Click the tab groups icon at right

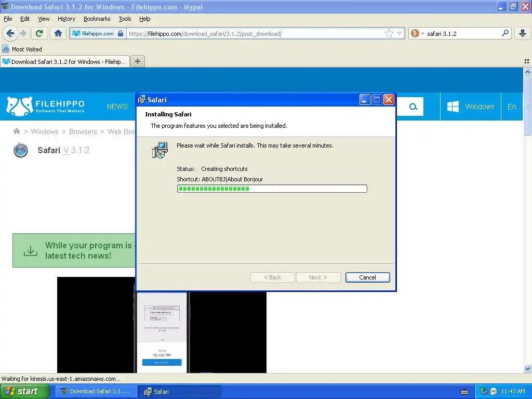pyautogui.click(x=527, y=61)
